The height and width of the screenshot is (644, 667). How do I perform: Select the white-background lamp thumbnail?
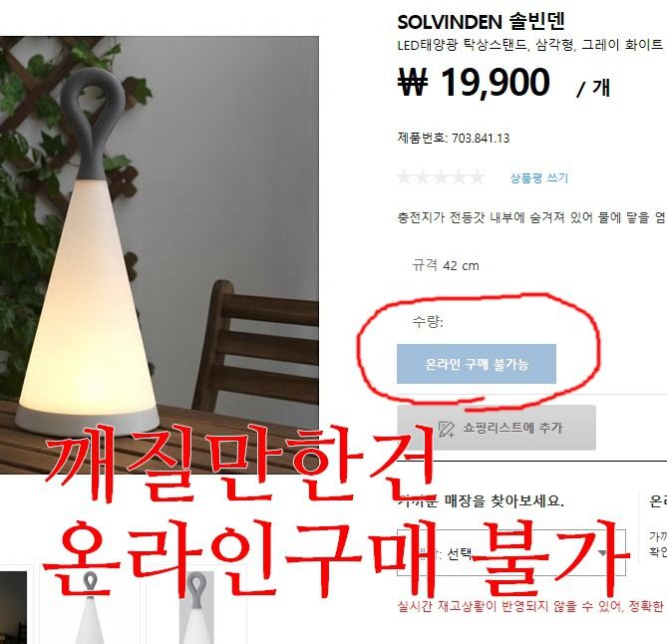90,607
